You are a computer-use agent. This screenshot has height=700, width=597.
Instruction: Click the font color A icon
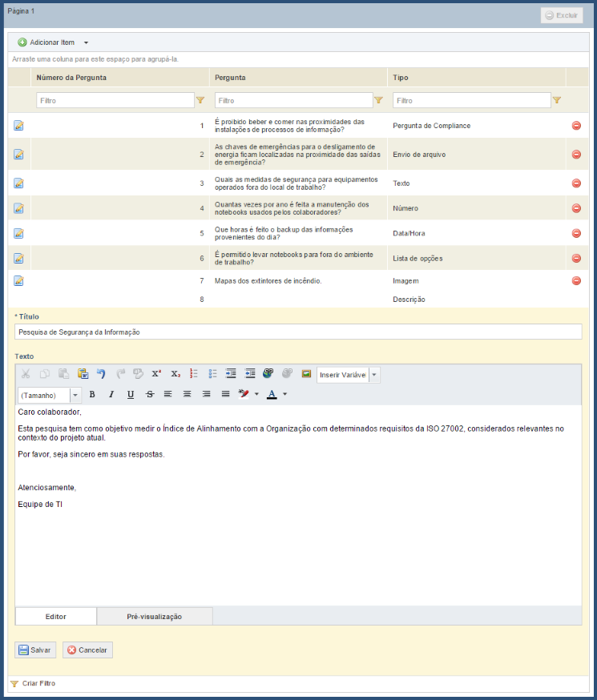point(272,394)
